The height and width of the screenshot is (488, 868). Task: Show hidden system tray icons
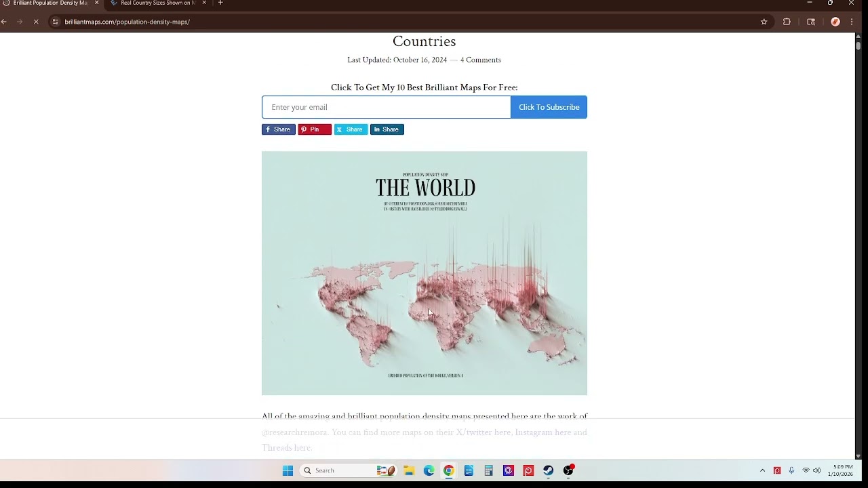(x=762, y=470)
